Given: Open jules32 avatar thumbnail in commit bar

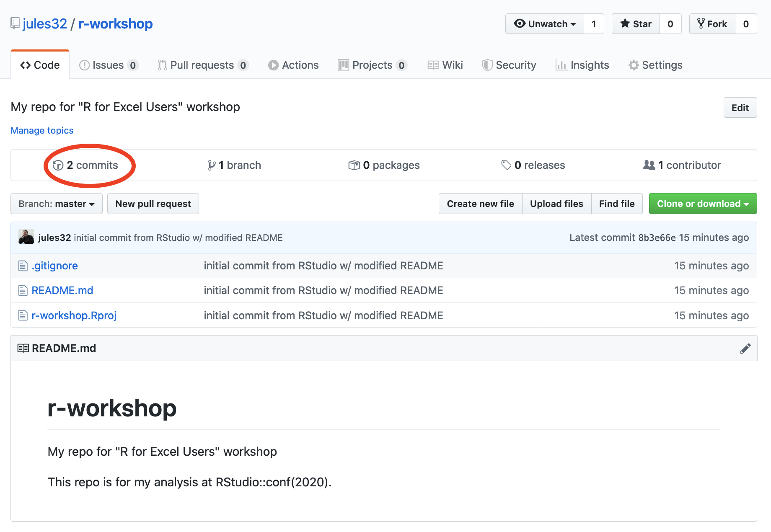Looking at the screenshot, I should pos(26,237).
